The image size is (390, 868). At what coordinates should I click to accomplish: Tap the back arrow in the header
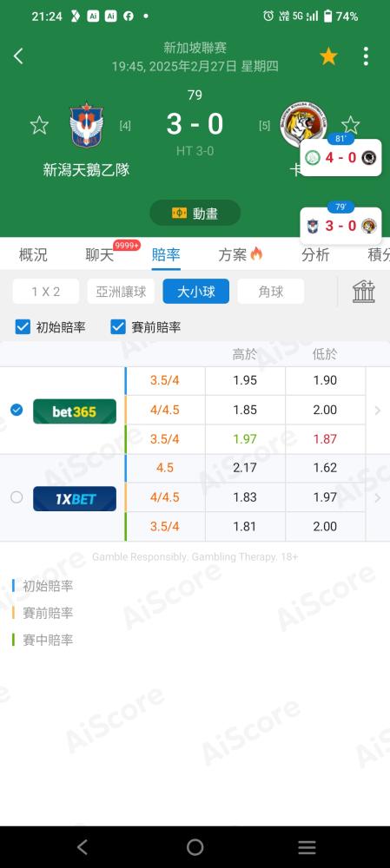(18, 56)
